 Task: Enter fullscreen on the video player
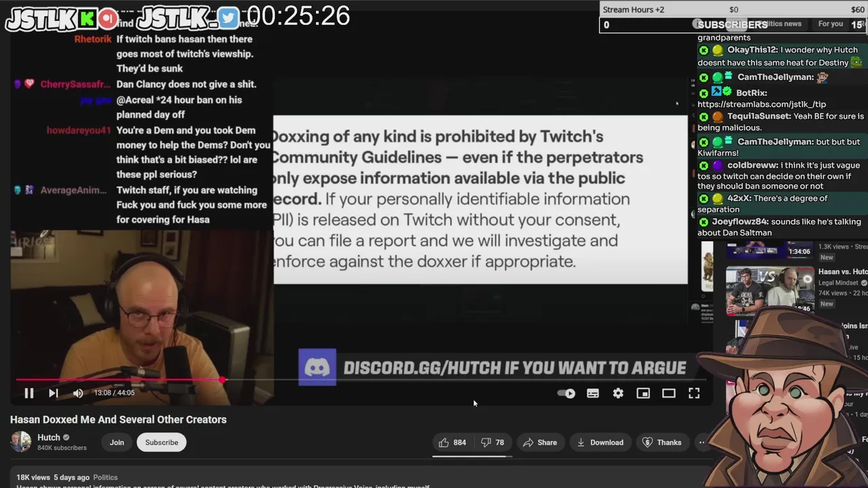click(694, 393)
